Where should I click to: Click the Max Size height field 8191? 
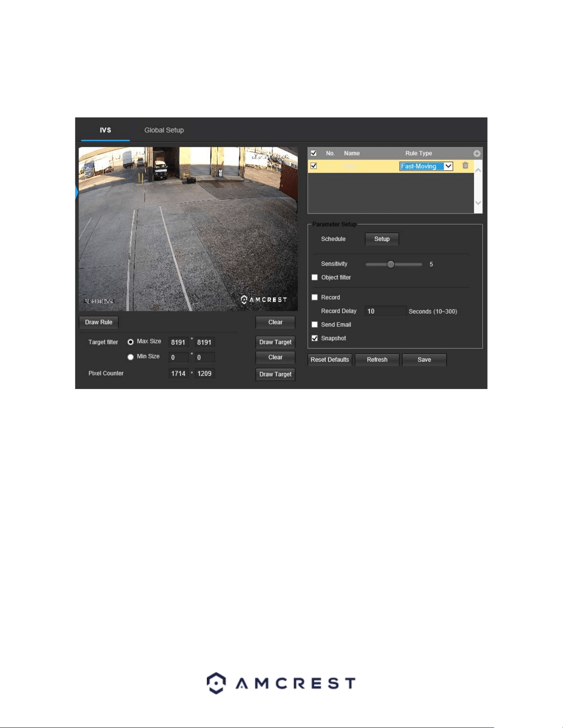(205, 342)
